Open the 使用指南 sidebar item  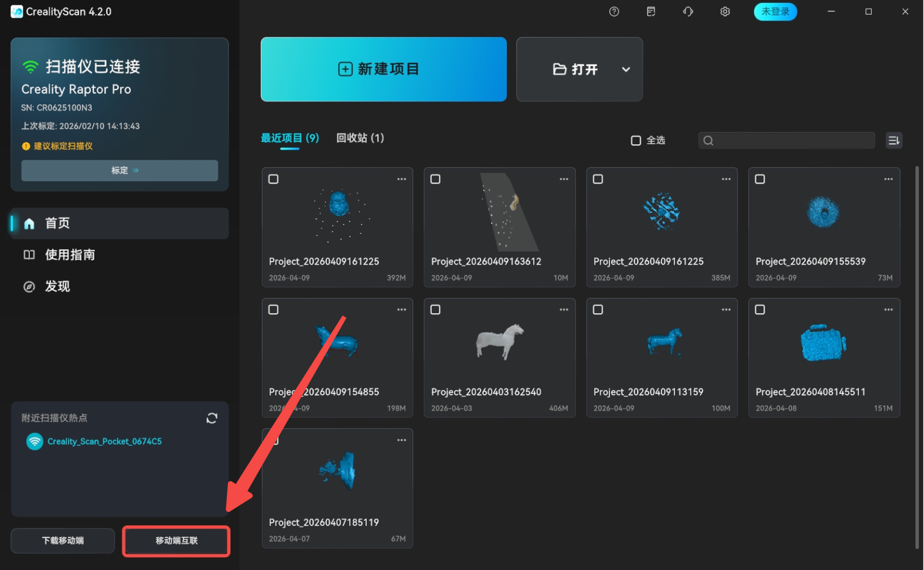coord(70,255)
